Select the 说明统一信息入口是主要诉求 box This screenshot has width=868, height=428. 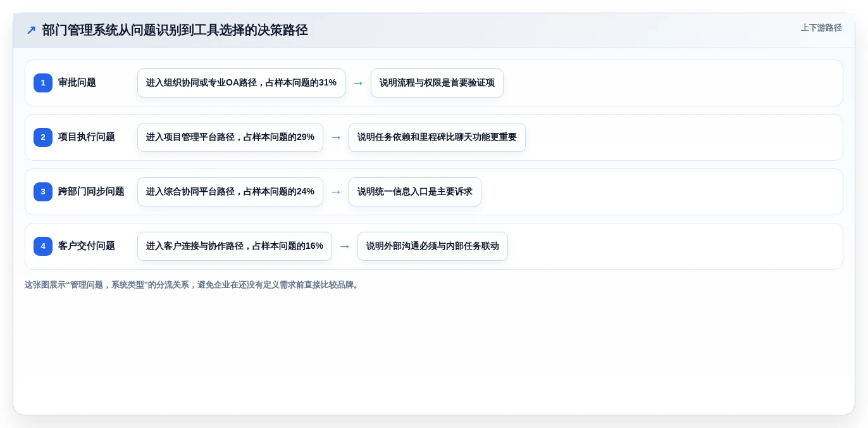[x=415, y=192]
